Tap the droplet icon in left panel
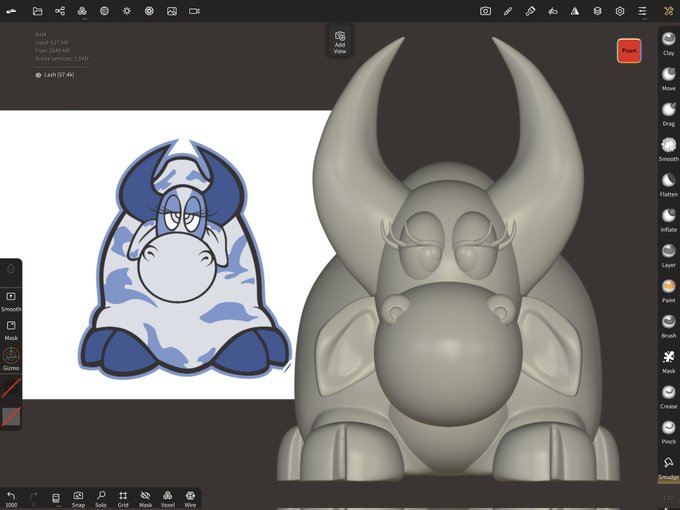Viewport: 680px width, 510px height. pos(11,268)
